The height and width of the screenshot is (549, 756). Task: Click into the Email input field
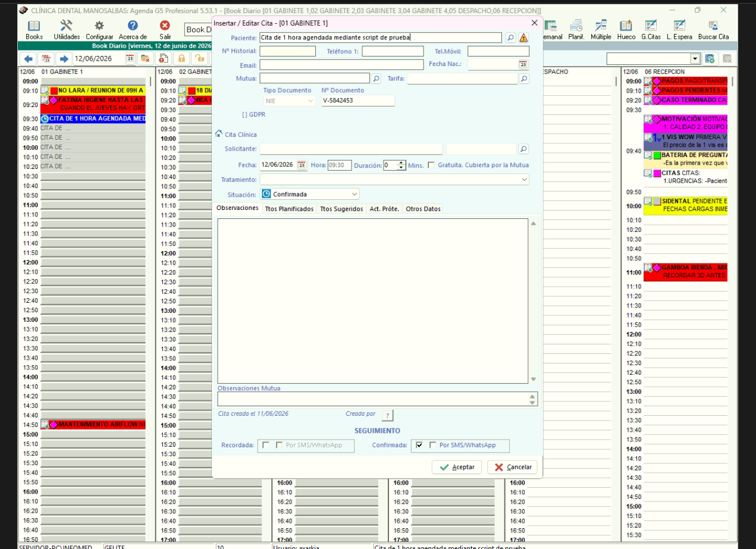341,64
